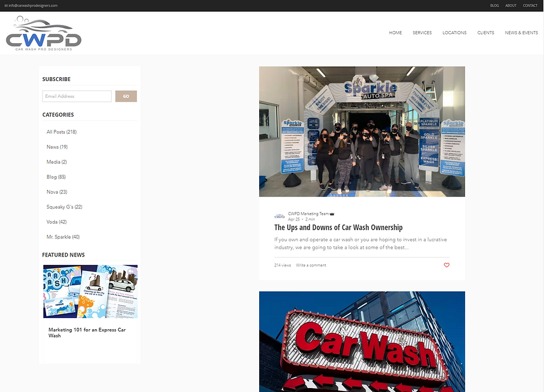Screen dimensions: 544x392
Task: Select the Mr. Sparkle (40) category
Action: pos(63,237)
